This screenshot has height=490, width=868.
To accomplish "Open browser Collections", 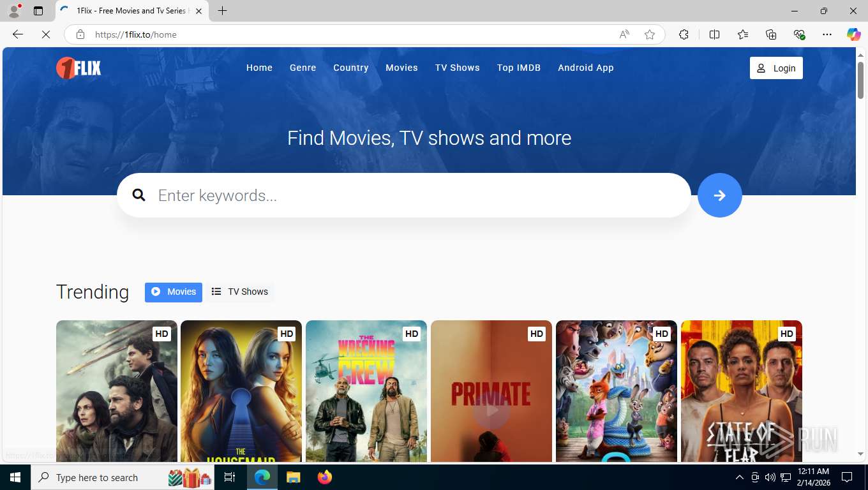I will click(x=771, y=34).
